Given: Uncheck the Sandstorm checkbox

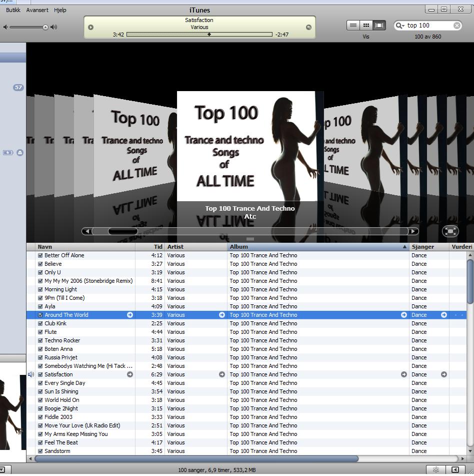Looking at the screenshot, I should pyautogui.click(x=40, y=451).
